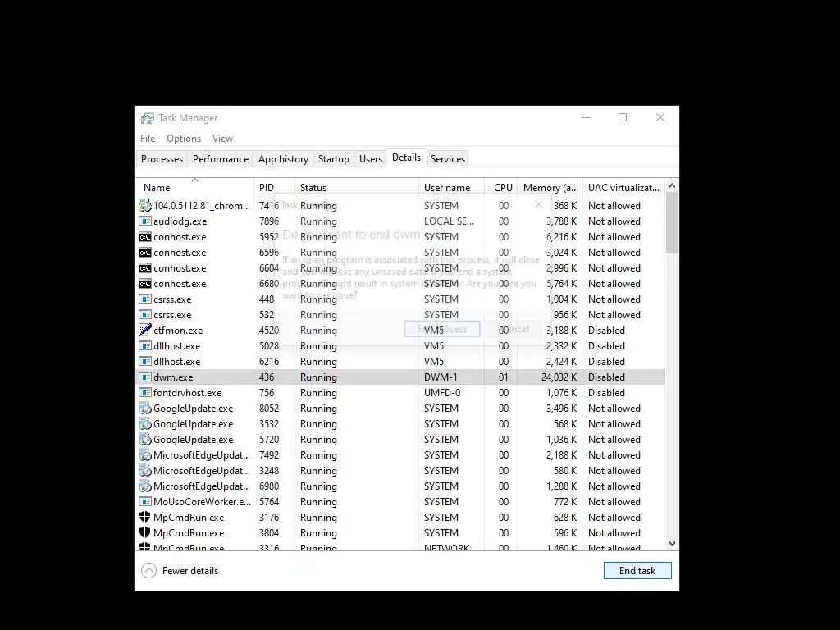Screen dimensions: 840x630
Task: Click the vertical scrollbar thumb
Action: 673,223
